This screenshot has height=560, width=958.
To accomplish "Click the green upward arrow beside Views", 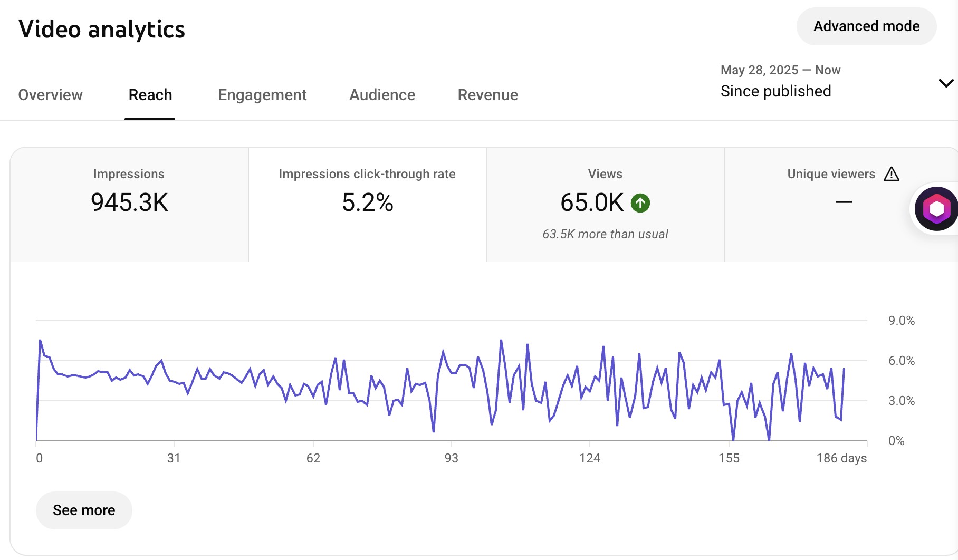I will click(640, 202).
